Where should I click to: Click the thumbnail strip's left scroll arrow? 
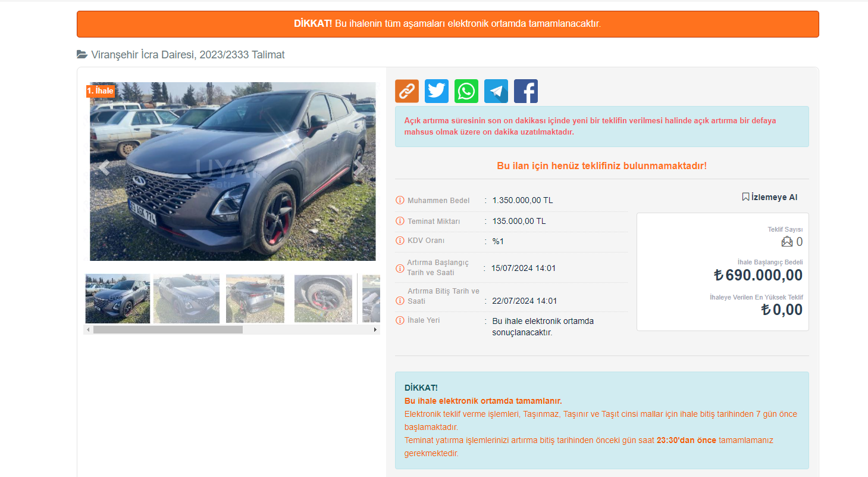tap(88, 329)
